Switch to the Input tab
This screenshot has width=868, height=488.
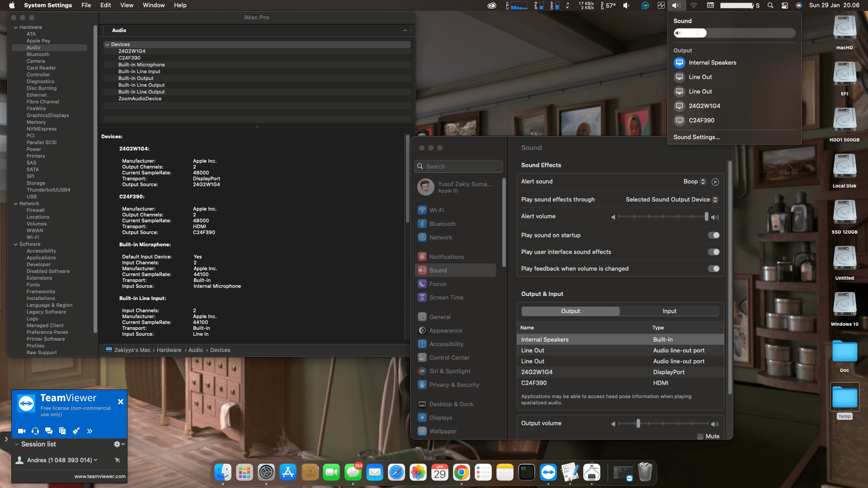coord(669,311)
